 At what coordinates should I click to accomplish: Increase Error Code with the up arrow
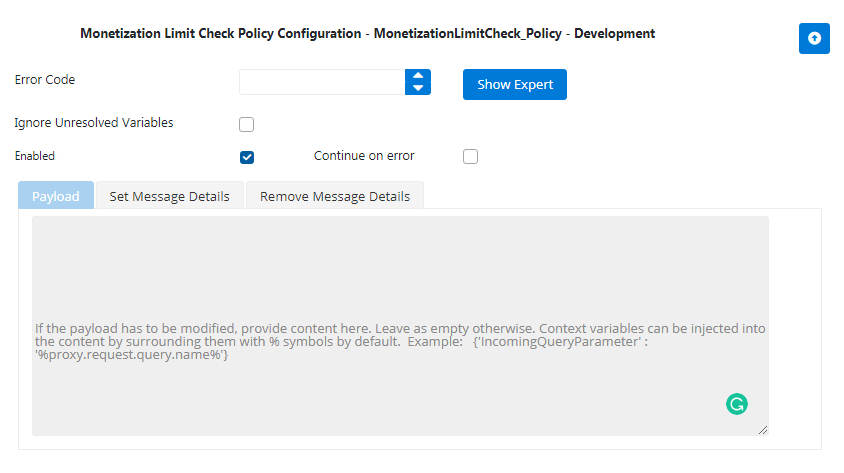point(418,76)
